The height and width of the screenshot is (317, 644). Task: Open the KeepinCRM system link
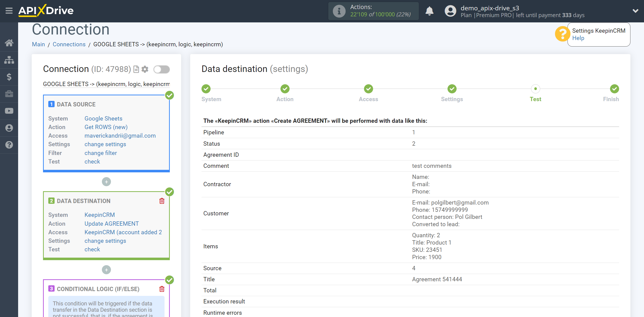point(100,215)
